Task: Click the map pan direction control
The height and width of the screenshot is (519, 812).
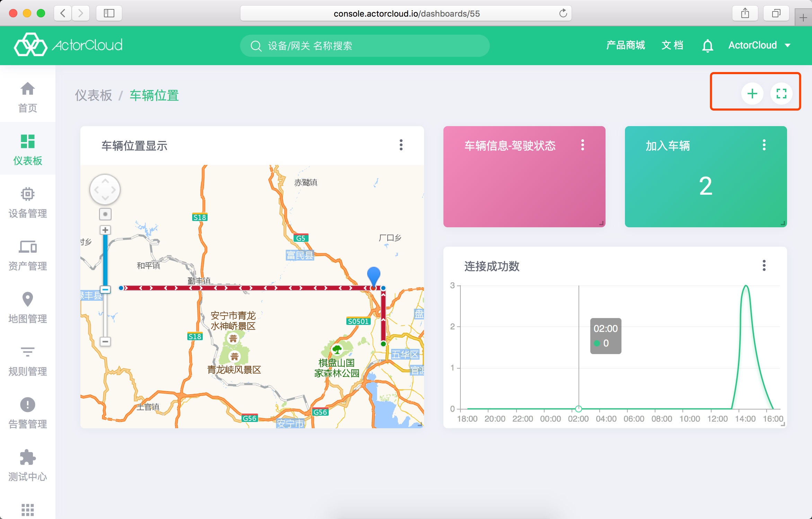Action: pos(105,190)
